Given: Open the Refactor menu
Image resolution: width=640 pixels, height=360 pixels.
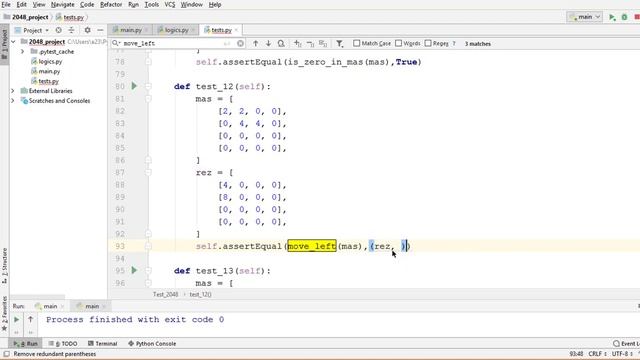Looking at the screenshot, I should point(111,4).
